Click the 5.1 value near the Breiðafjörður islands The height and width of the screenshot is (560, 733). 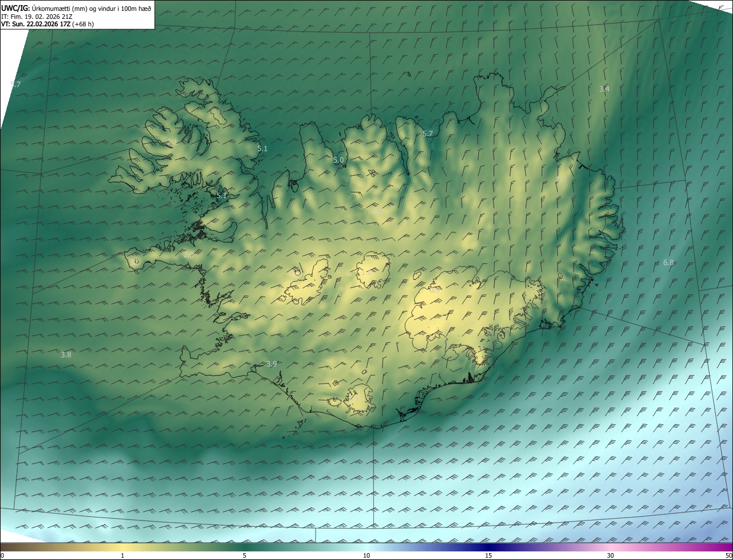pyautogui.click(x=222, y=195)
